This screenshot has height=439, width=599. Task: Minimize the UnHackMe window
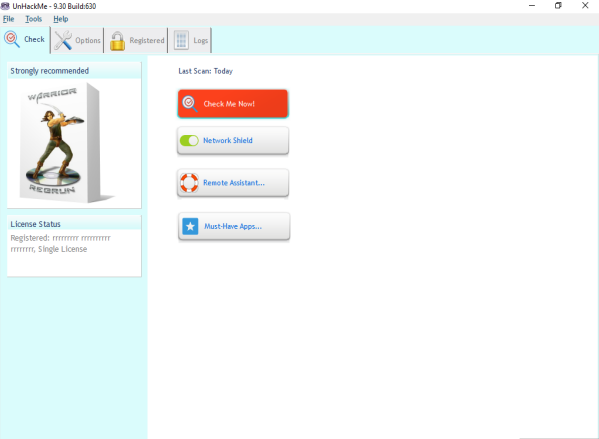pos(532,6)
